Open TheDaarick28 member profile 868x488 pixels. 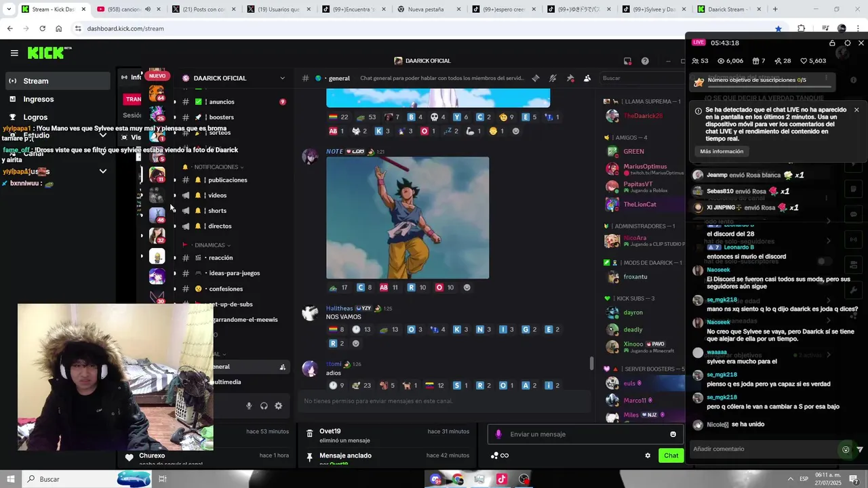click(642, 116)
